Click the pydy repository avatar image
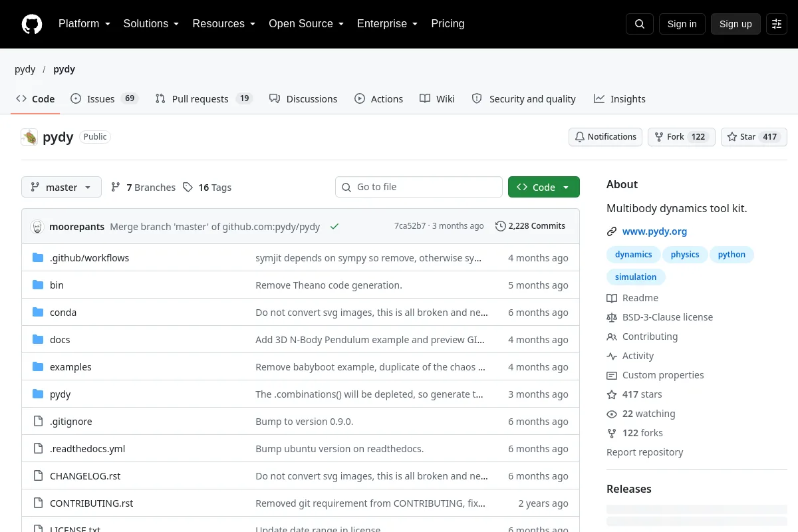This screenshot has width=798, height=532. click(29, 137)
